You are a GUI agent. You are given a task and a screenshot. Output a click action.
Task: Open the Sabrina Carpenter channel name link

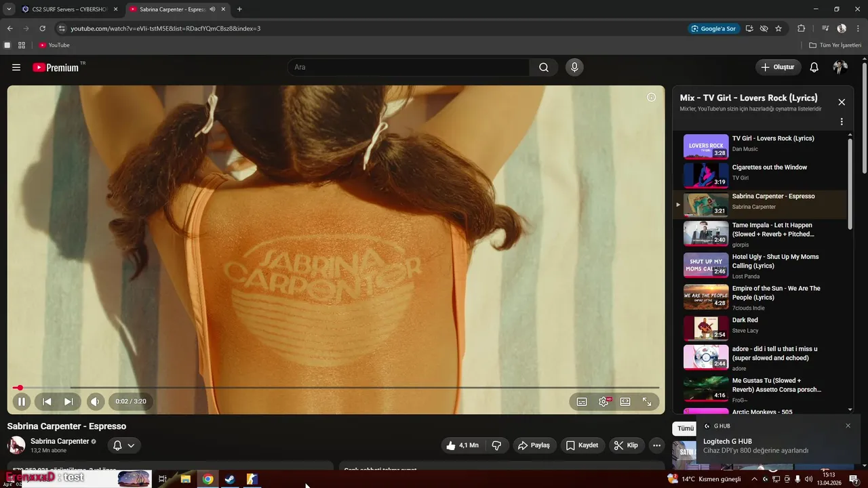click(x=60, y=441)
